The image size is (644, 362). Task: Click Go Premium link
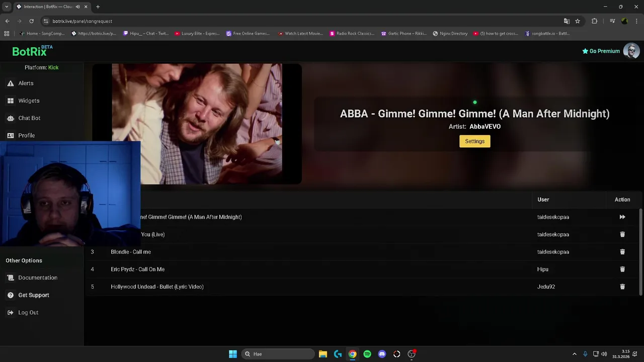tap(601, 51)
